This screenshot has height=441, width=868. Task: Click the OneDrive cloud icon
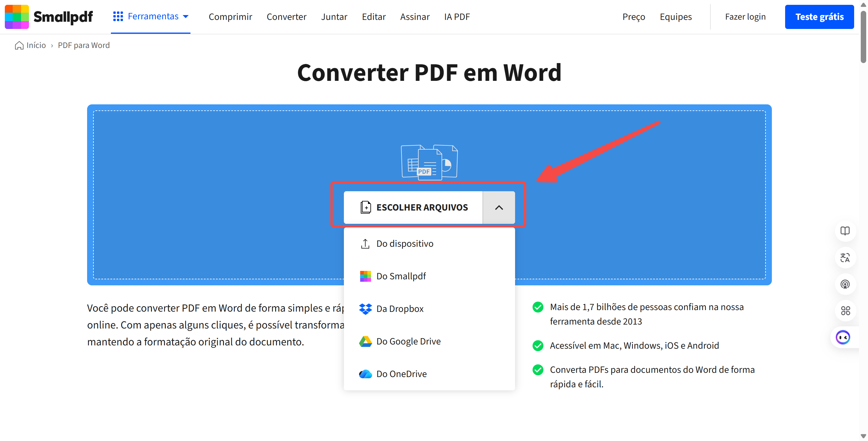tap(365, 374)
